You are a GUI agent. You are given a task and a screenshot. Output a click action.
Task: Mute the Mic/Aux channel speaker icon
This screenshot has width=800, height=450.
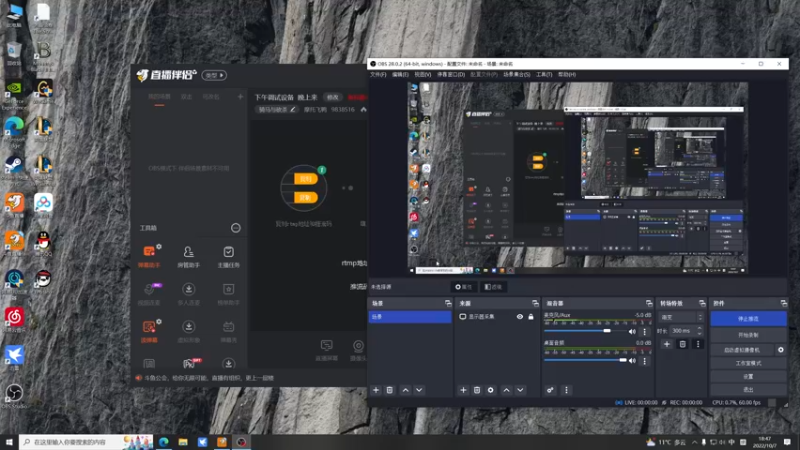(x=633, y=332)
